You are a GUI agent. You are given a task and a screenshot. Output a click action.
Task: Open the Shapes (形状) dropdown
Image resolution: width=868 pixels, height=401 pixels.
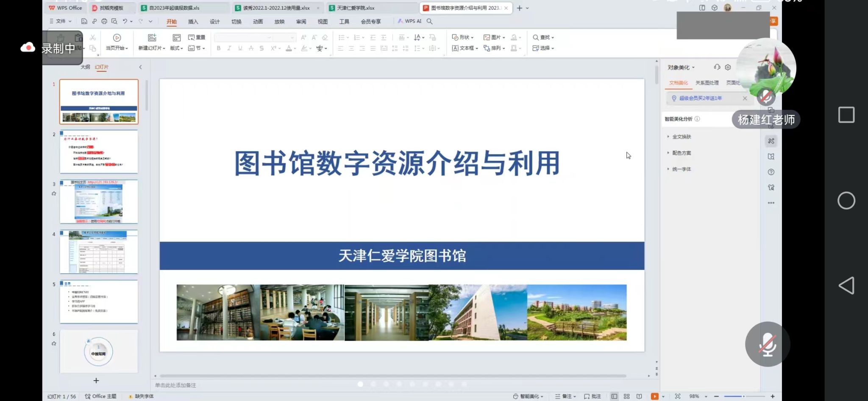click(x=463, y=37)
